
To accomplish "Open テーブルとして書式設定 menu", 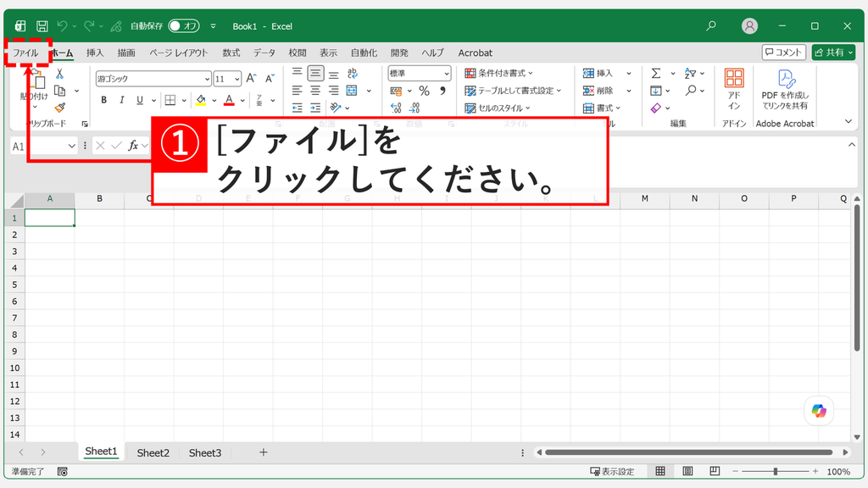I will pyautogui.click(x=513, y=90).
